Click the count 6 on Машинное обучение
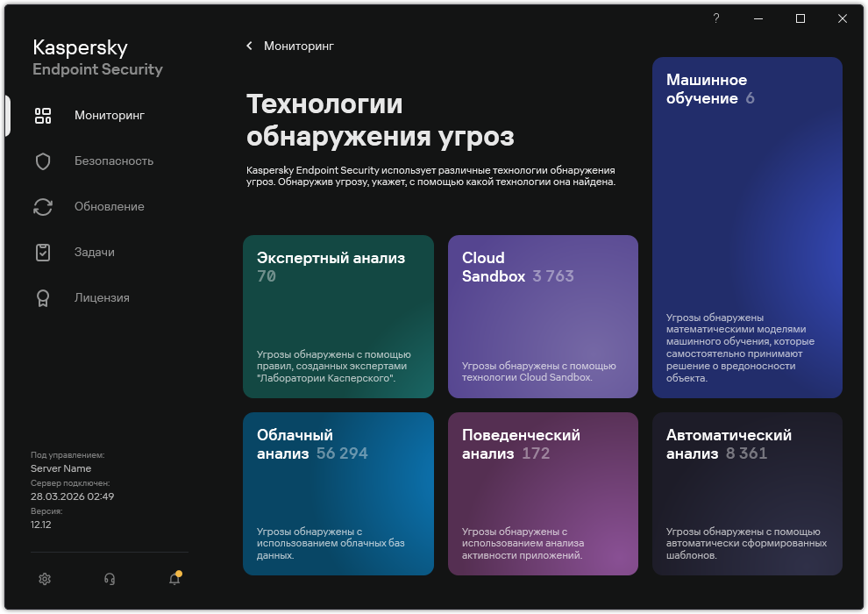Image resolution: width=868 pixels, height=614 pixels. click(751, 98)
